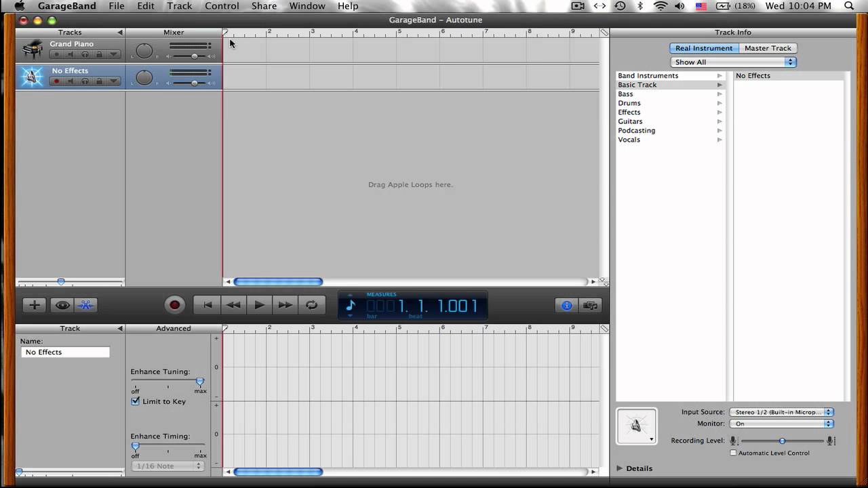Screen dimensions: 868x488
Task: Collapse the editor Track column arrow
Action: pos(120,329)
